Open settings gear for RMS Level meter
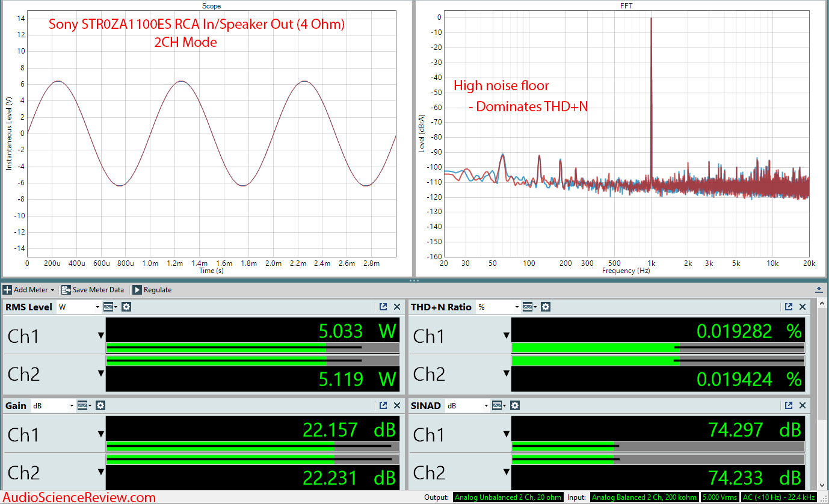This screenshot has width=829, height=504. click(126, 307)
